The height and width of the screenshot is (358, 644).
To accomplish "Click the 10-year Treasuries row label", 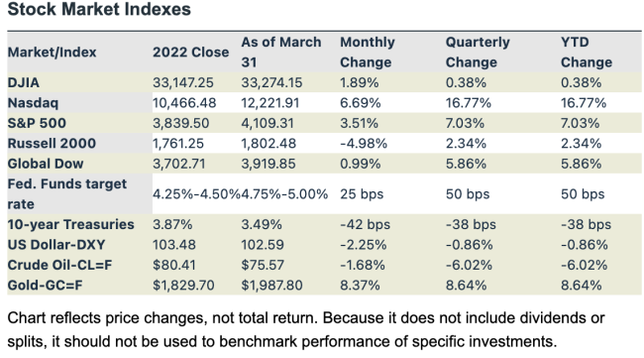I will coord(70,224).
